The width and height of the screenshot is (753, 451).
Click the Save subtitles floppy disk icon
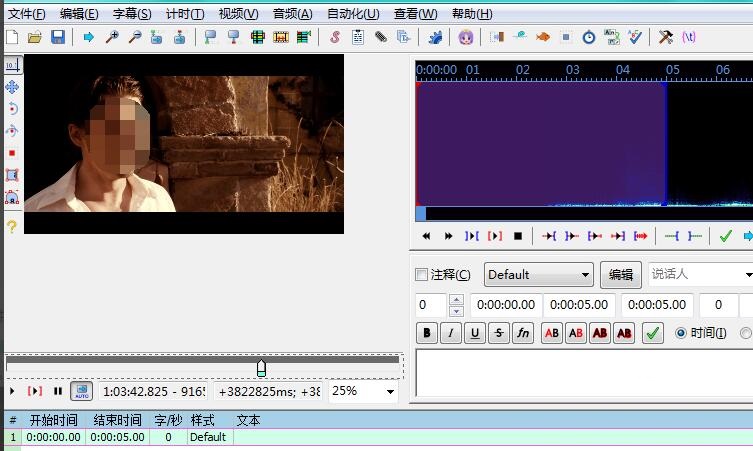tap(57, 37)
